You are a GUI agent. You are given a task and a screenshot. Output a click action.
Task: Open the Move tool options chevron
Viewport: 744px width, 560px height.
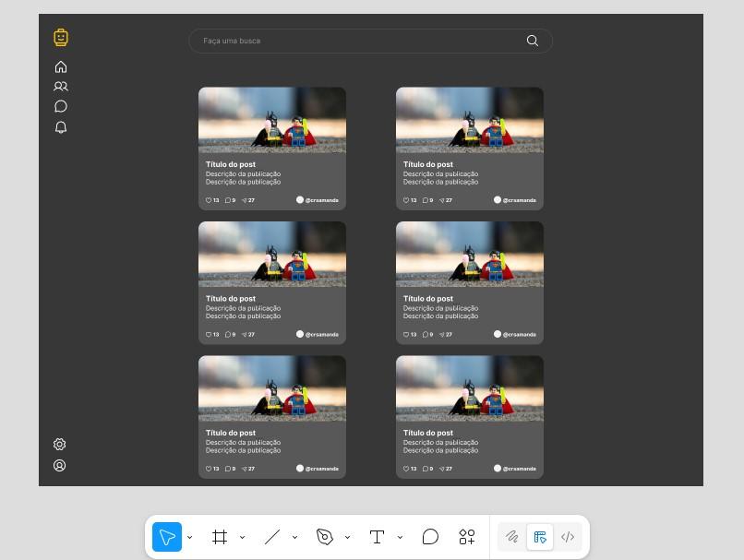[190, 537]
